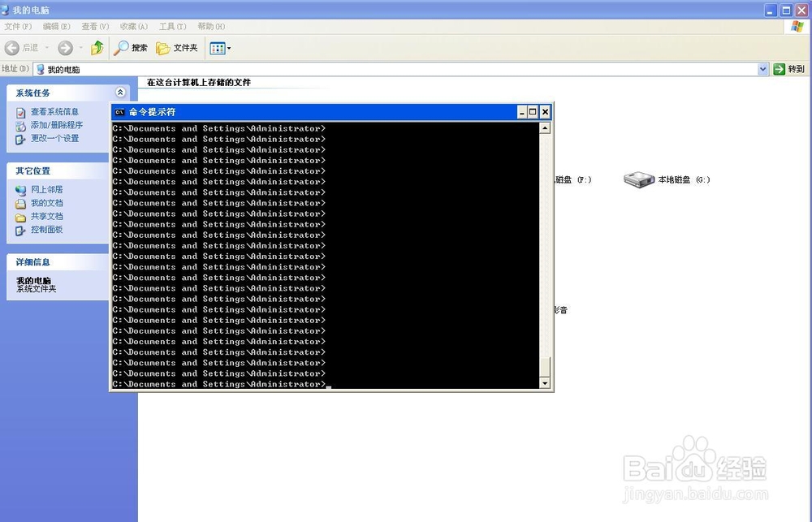Click the Go (转到) button

pos(788,69)
